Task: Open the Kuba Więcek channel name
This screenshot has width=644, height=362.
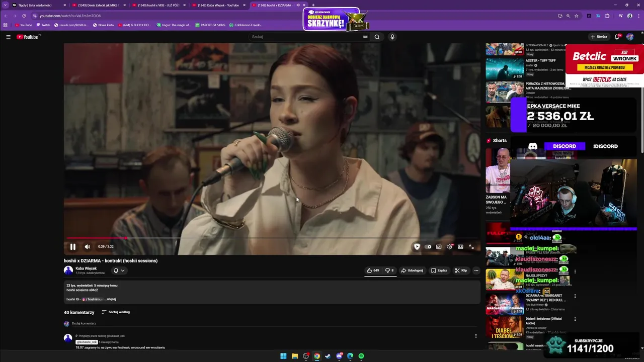Action: point(86,268)
